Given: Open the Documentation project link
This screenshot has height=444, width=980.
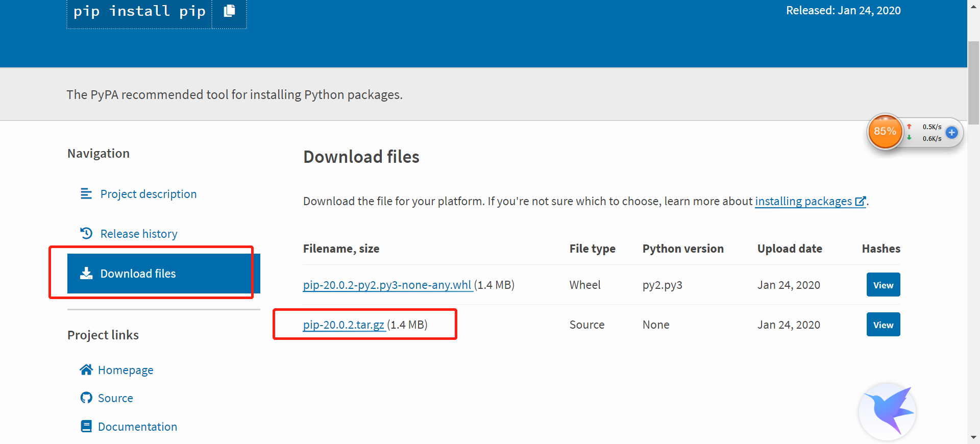Looking at the screenshot, I should pos(137,427).
